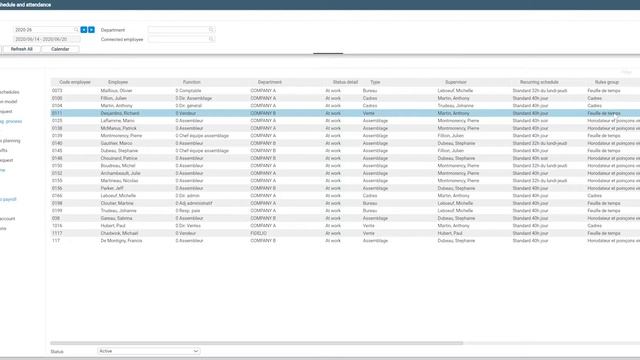Sort by the Type column header
640x360 pixels.
point(375,82)
